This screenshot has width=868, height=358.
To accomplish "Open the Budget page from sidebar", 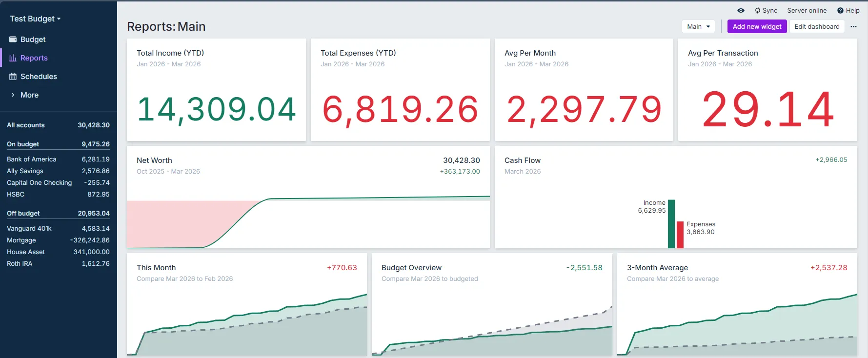I will click(33, 40).
